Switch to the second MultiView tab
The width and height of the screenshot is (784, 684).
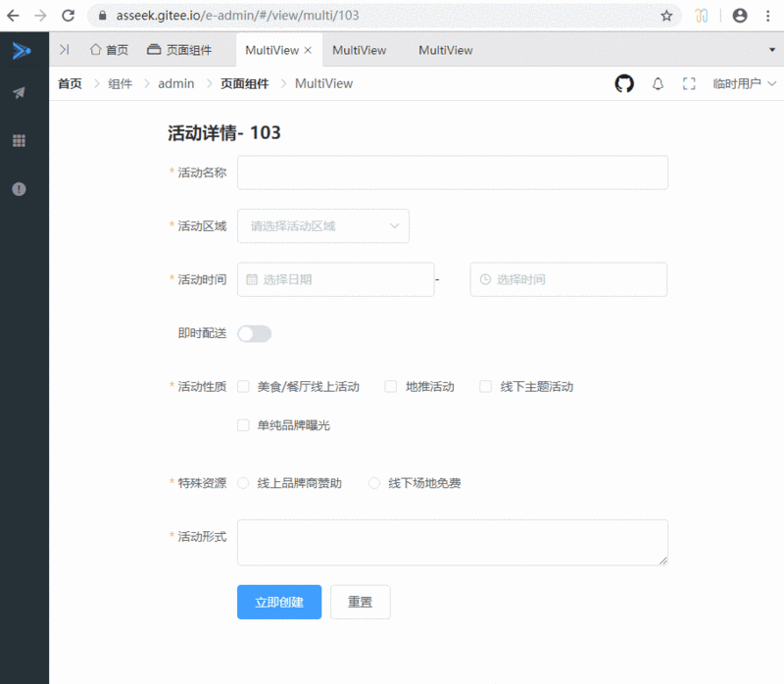359,50
